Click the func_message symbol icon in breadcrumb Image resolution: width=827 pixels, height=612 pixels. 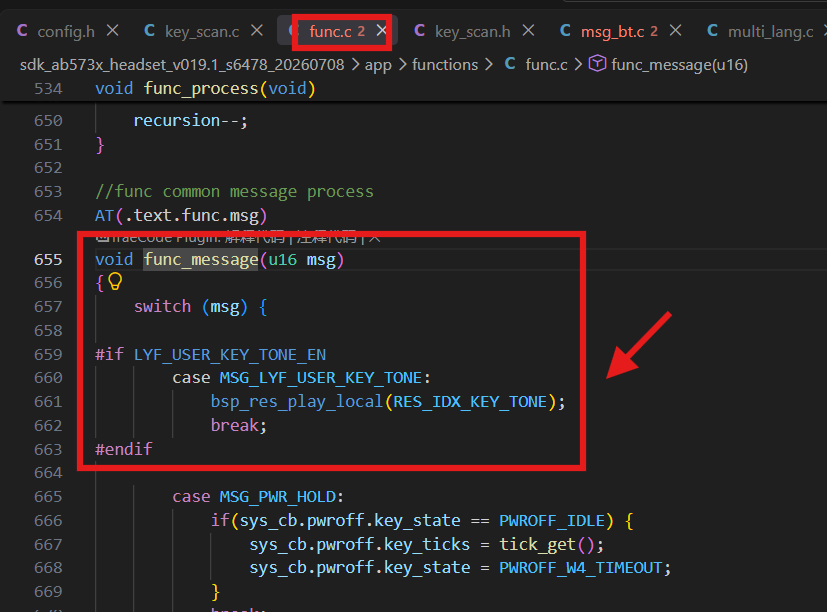coord(597,64)
